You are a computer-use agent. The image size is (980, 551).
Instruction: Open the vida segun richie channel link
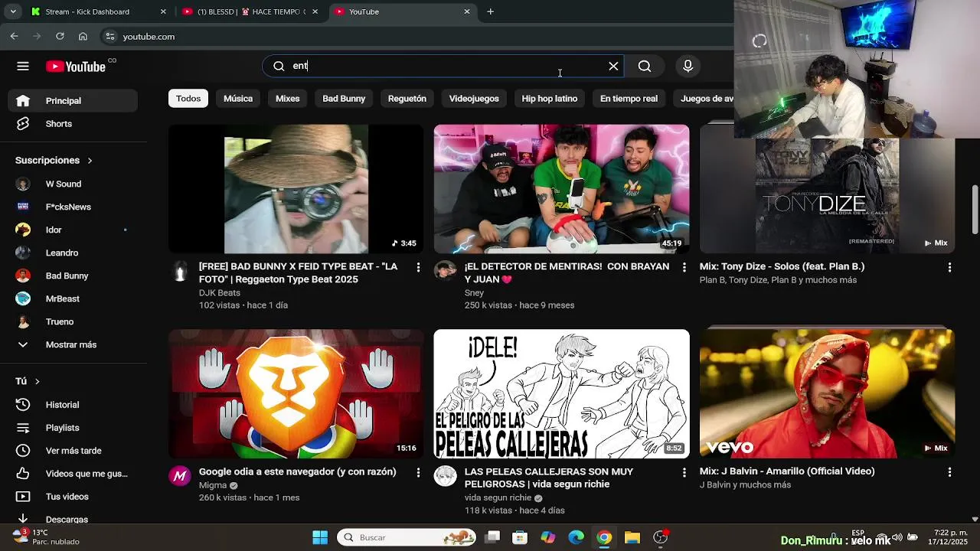[498, 497]
